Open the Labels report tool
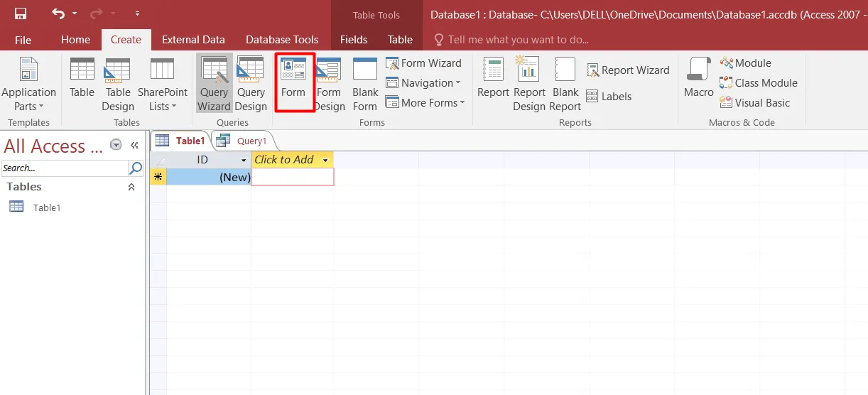The width and height of the screenshot is (868, 395). [x=609, y=96]
